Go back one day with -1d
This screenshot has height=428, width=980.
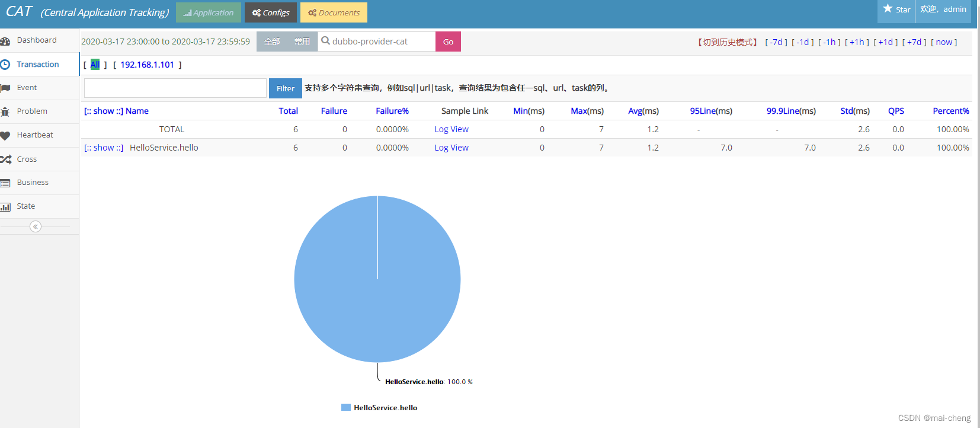pos(803,42)
